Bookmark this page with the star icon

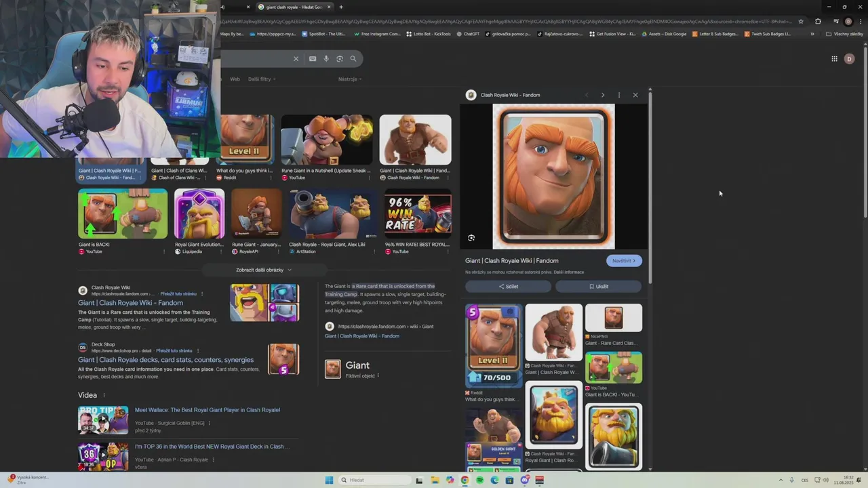[x=801, y=21]
